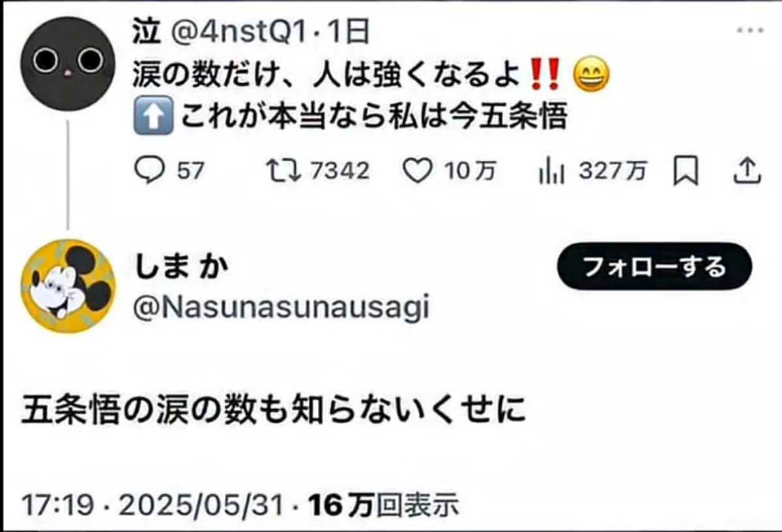Click the 17:19 · 2025/05/31 timestamp
The image size is (782, 532).
point(152,505)
